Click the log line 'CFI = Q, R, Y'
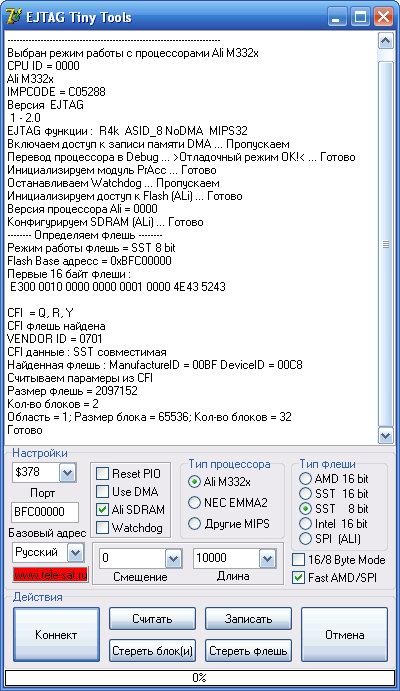This screenshot has width=400, height=691. (40, 313)
